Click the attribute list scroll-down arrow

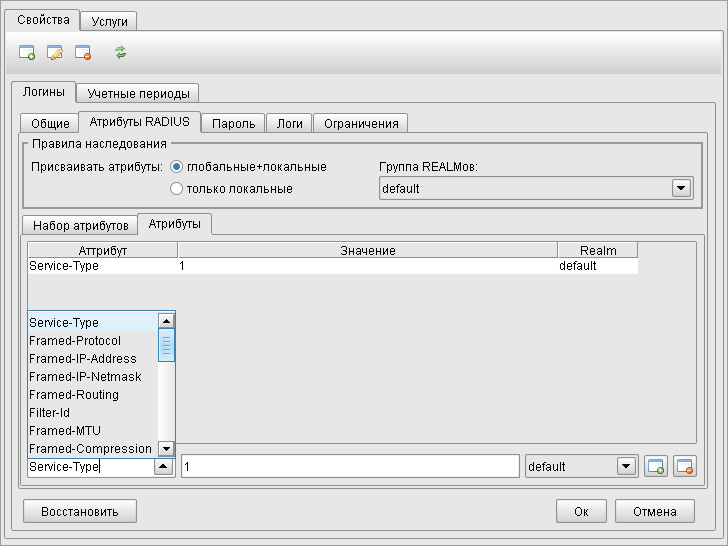[167, 449]
